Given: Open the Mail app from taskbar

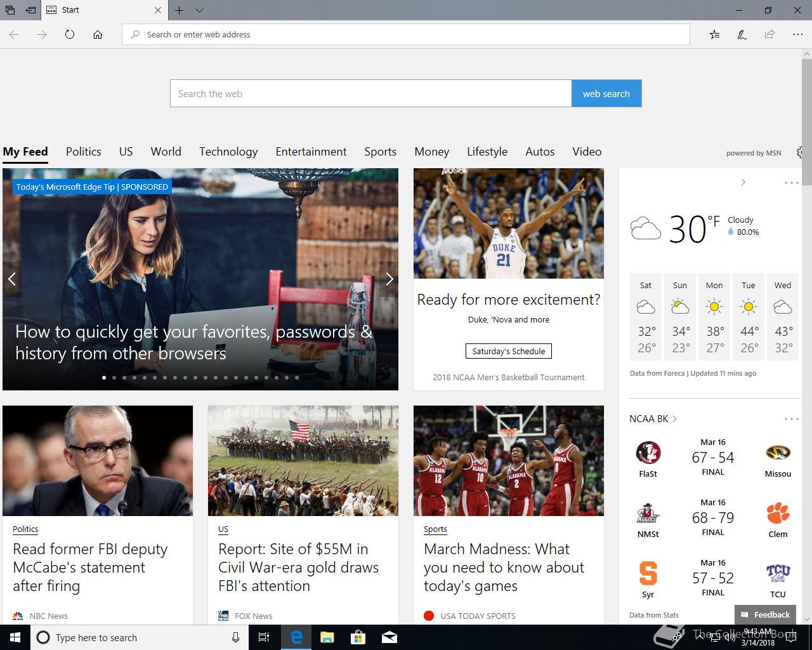Looking at the screenshot, I should [389, 637].
